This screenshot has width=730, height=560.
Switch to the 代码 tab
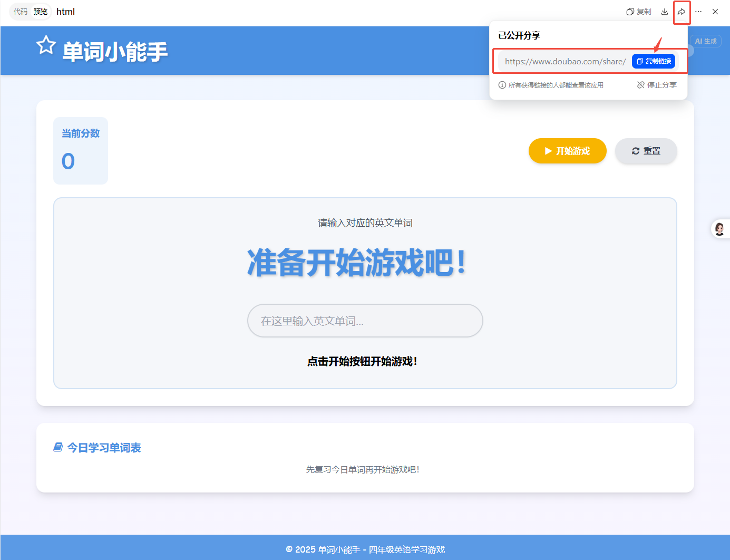pos(21,12)
